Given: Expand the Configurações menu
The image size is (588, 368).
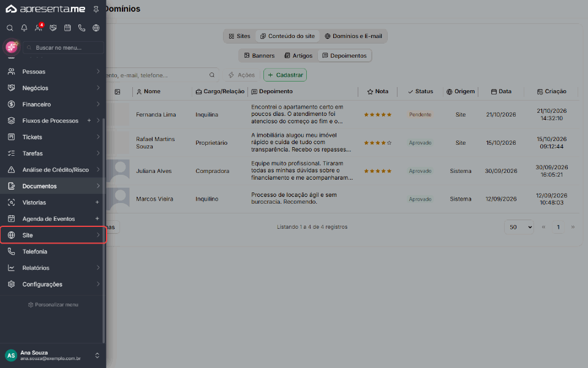Looking at the screenshot, I should [x=53, y=284].
